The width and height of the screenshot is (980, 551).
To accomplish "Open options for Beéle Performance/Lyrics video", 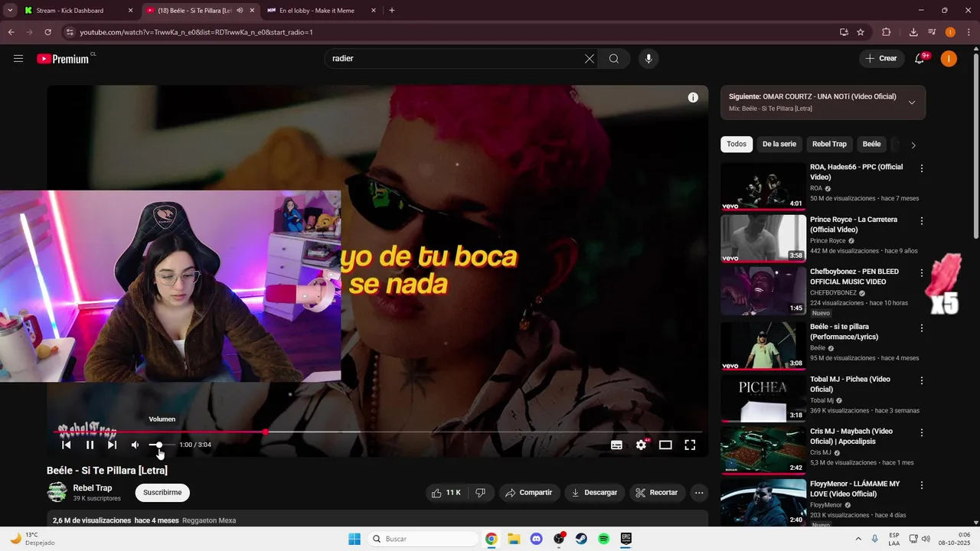I will click(x=921, y=328).
